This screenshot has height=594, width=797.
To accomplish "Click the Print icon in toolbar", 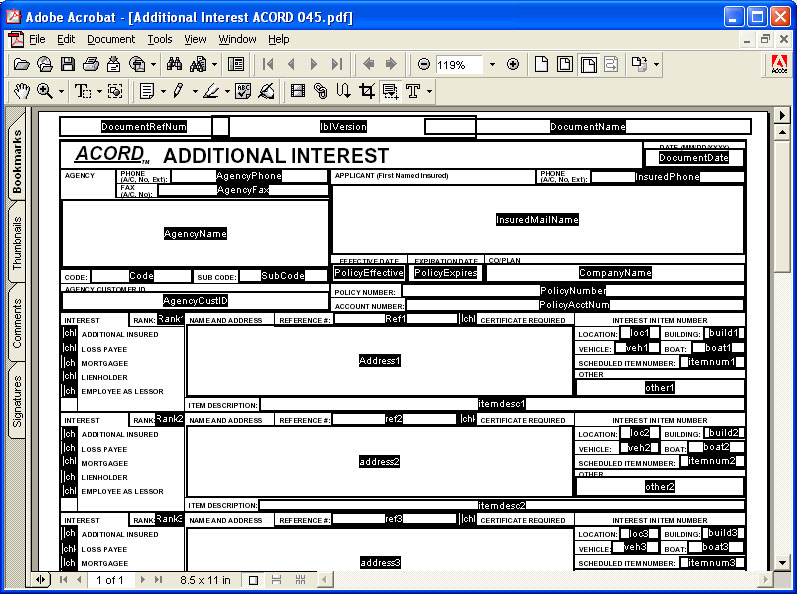I will point(91,64).
